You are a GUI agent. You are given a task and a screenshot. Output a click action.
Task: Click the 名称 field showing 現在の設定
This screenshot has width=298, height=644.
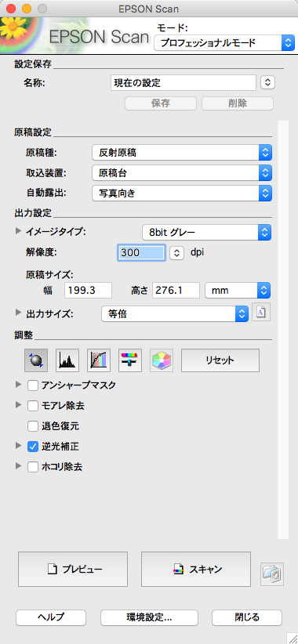[x=184, y=82]
